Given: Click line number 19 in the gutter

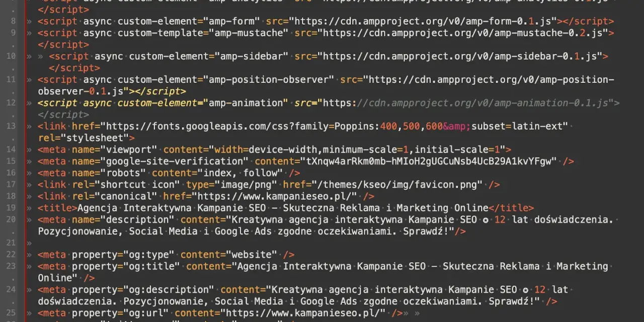Looking at the screenshot, I should point(11,208).
